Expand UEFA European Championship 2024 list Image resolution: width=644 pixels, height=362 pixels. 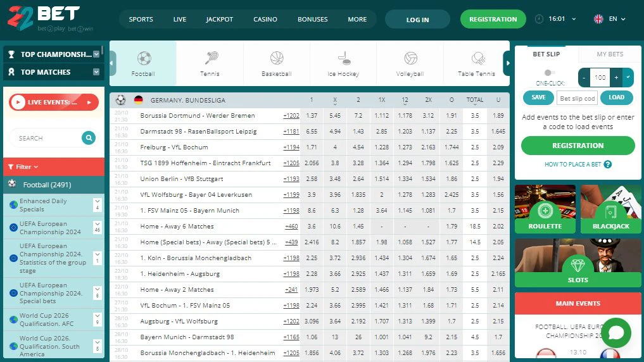[98, 227]
